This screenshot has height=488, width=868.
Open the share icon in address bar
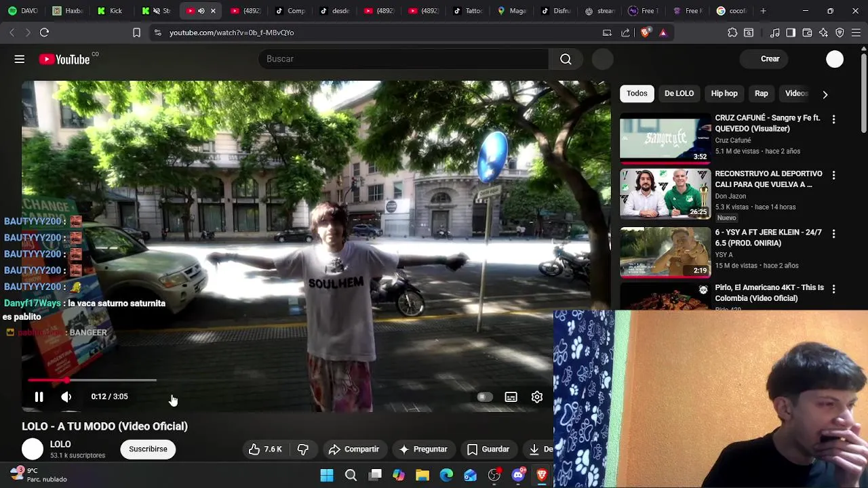(x=625, y=33)
